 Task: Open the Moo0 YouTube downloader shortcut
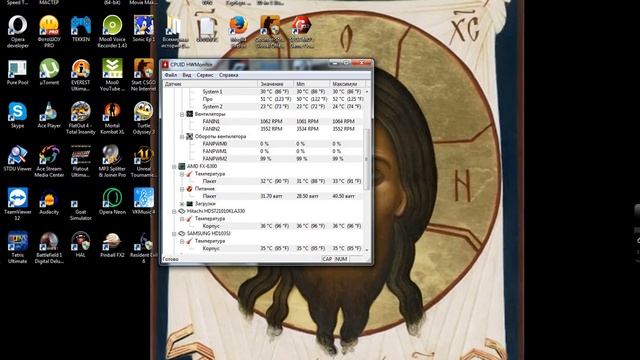[x=112, y=75]
